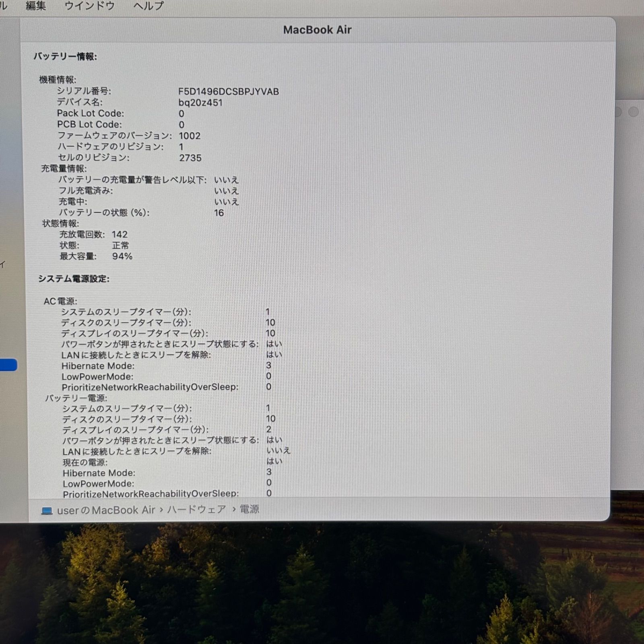Click the condition value 正常
Viewport: 644px width, 644px height.
120,245
